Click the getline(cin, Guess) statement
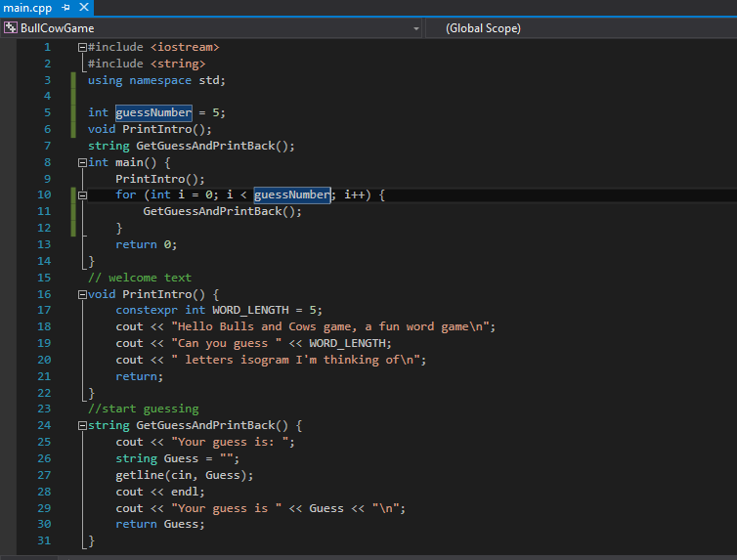The image size is (737, 560). click(x=184, y=475)
